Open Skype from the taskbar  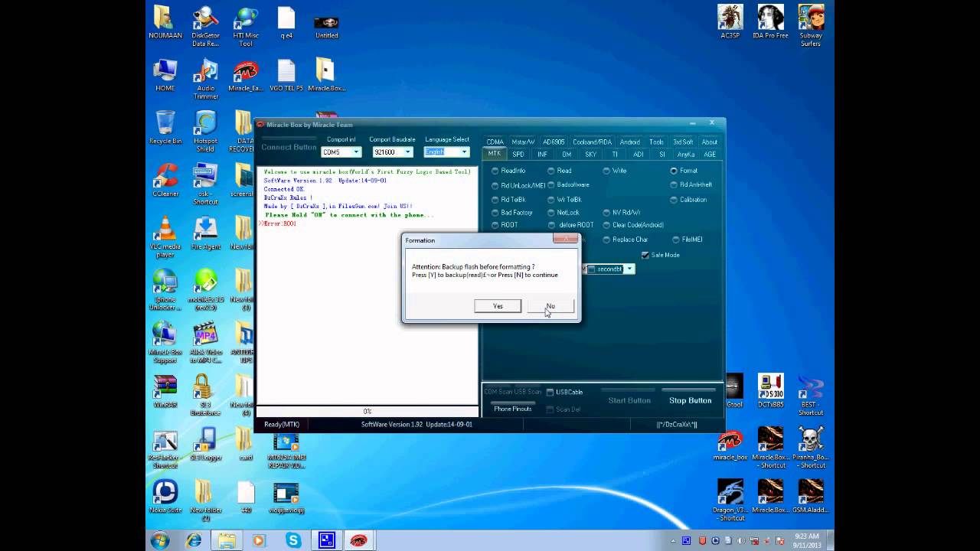coord(293,541)
